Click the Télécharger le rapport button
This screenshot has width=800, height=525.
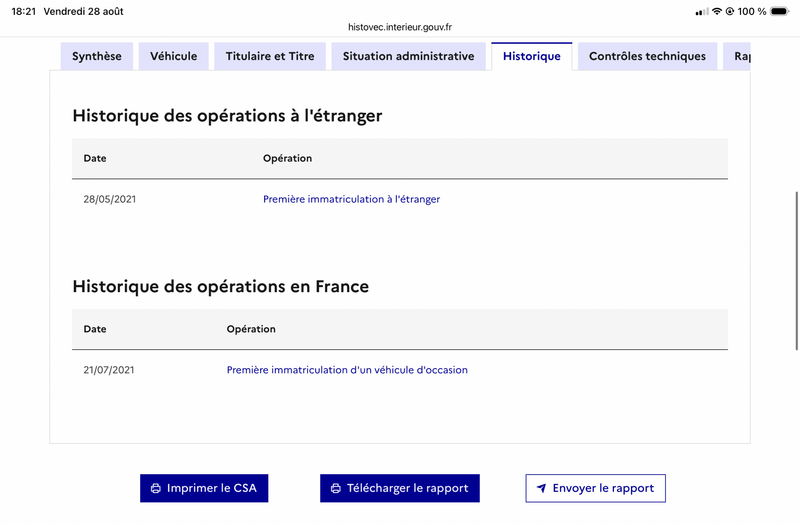click(x=400, y=488)
